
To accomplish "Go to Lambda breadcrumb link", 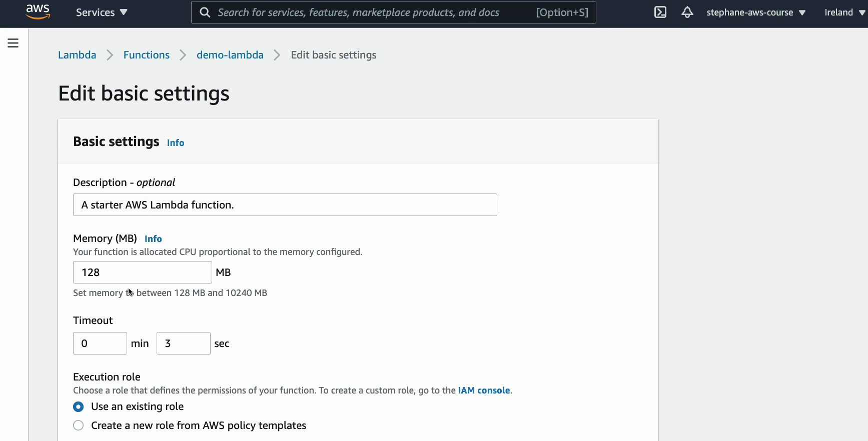I will [x=77, y=55].
